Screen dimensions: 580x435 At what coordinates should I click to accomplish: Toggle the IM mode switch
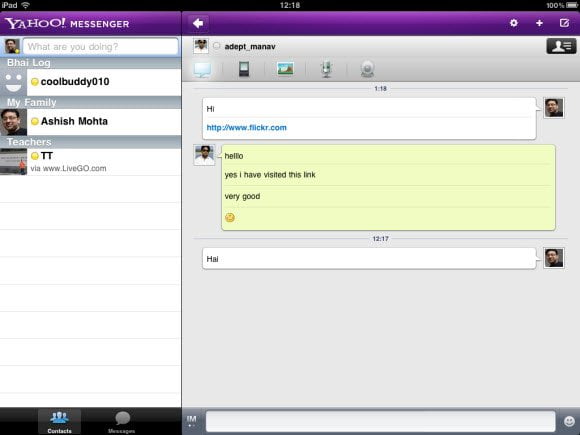point(192,421)
